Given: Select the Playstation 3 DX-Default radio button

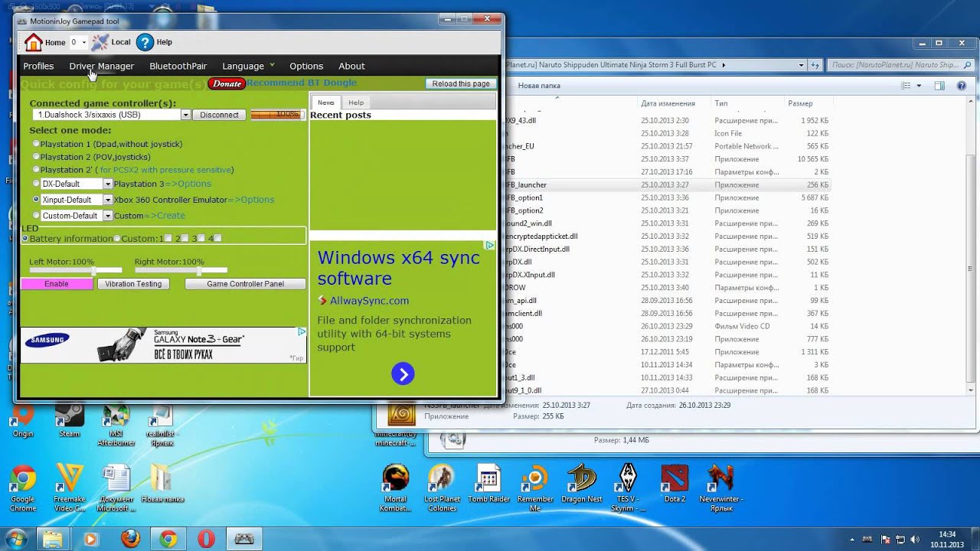Looking at the screenshot, I should [36, 184].
